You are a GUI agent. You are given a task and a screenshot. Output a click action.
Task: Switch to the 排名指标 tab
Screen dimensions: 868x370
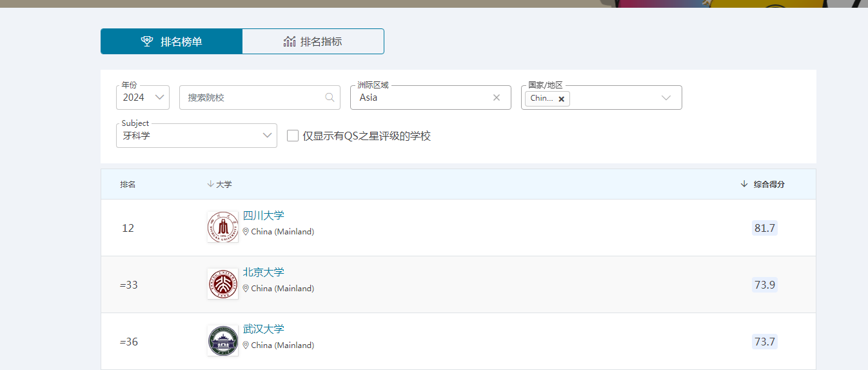pyautogui.click(x=313, y=41)
